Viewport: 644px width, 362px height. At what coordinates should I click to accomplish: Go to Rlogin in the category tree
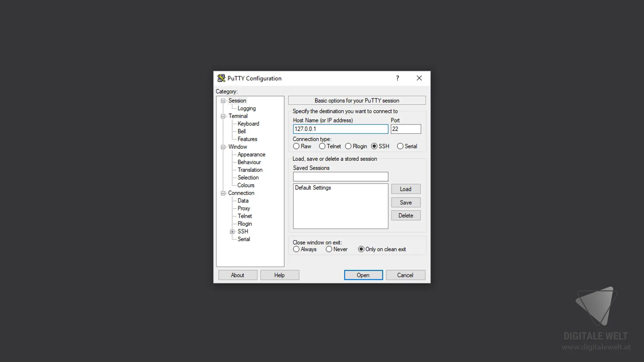(245, 224)
